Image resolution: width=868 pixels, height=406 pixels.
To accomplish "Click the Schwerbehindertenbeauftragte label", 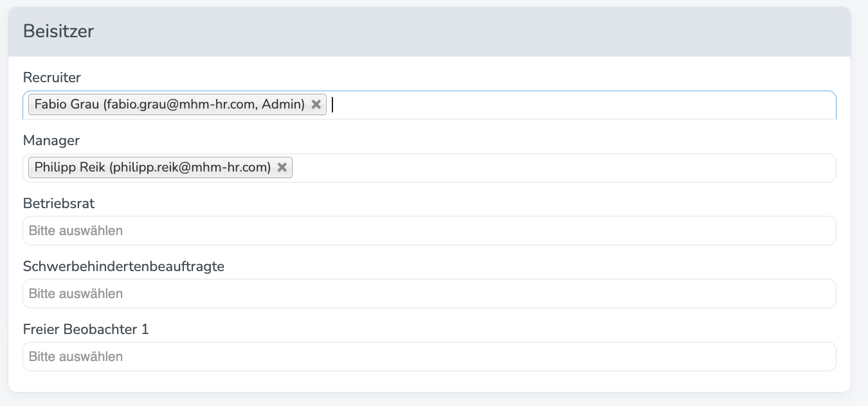I will [x=123, y=267].
